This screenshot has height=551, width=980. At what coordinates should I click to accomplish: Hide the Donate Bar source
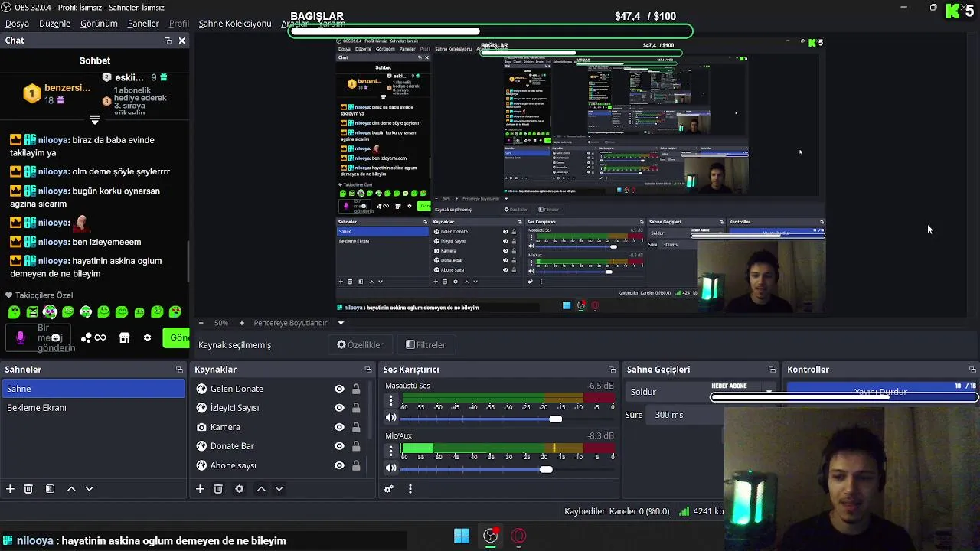(x=339, y=446)
